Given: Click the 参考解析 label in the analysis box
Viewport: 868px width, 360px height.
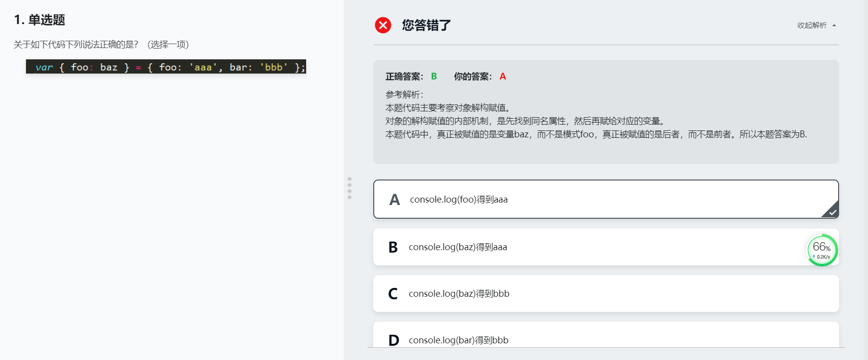Looking at the screenshot, I should (404, 94).
